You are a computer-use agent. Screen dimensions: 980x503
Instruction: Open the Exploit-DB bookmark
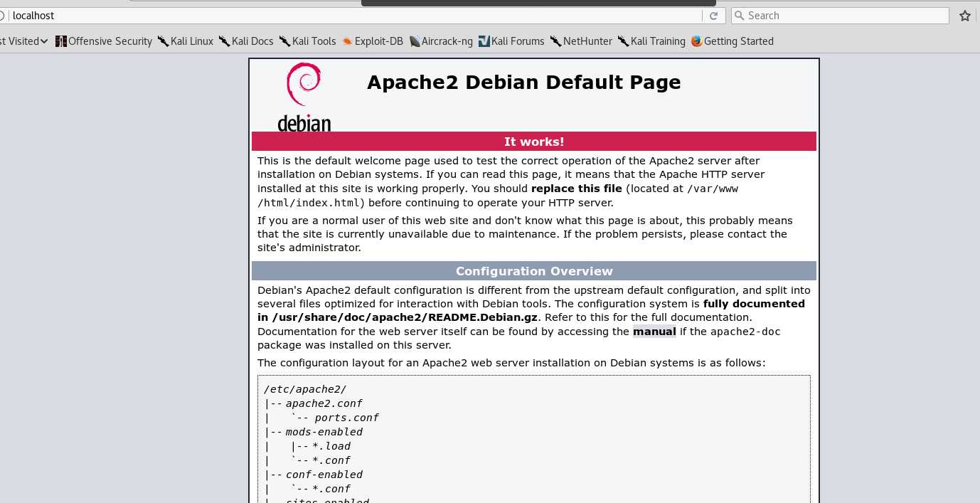point(373,41)
